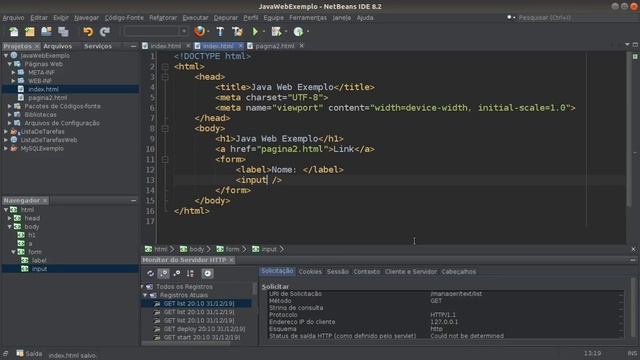Switch to the Arquivos tab

(x=58, y=46)
